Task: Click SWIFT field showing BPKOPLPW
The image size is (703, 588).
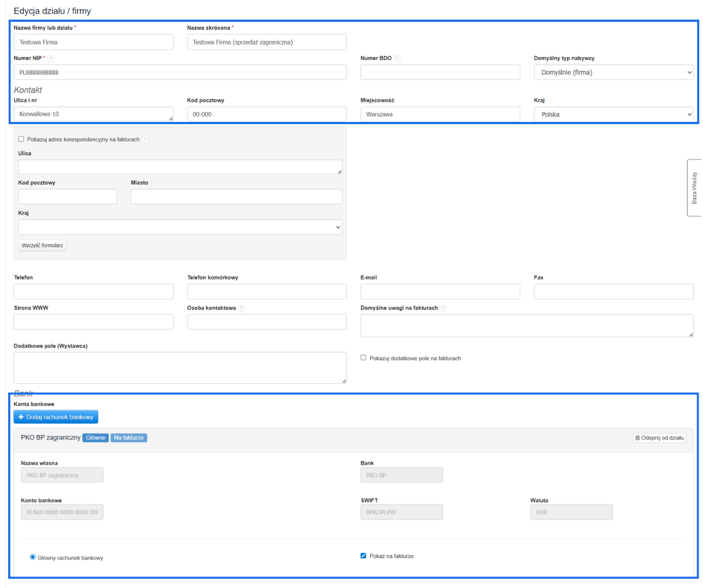Action: click(x=401, y=512)
